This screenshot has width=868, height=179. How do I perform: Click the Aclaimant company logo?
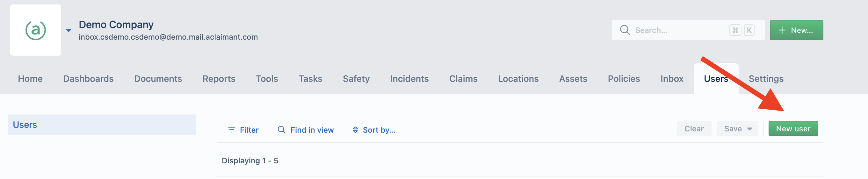tap(35, 30)
